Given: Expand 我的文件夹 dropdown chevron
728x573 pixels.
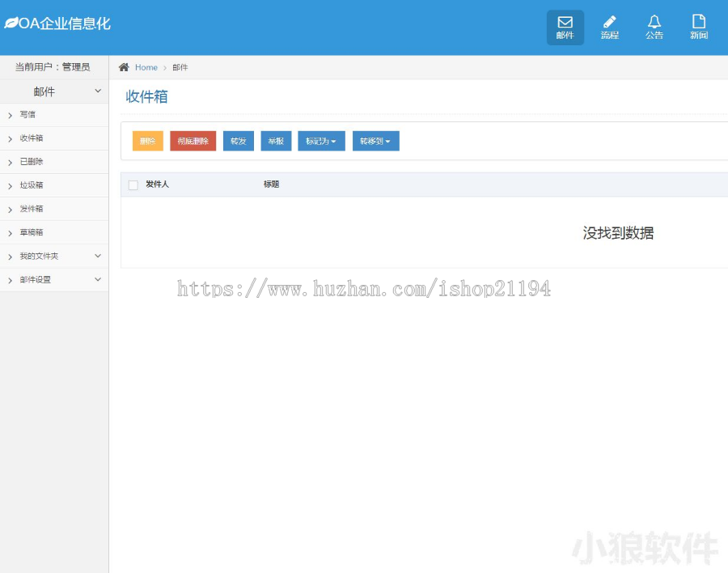Looking at the screenshot, I should point(98,256).
